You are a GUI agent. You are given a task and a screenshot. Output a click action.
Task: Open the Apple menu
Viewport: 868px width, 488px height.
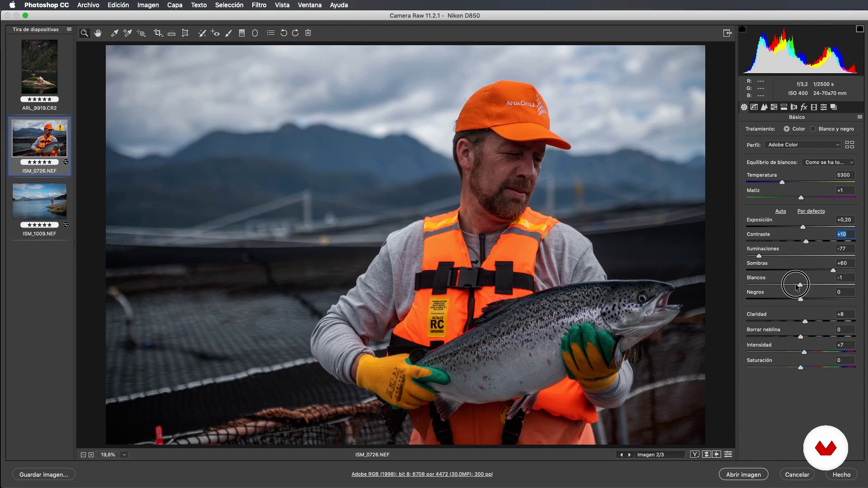(x=12, y=5)
